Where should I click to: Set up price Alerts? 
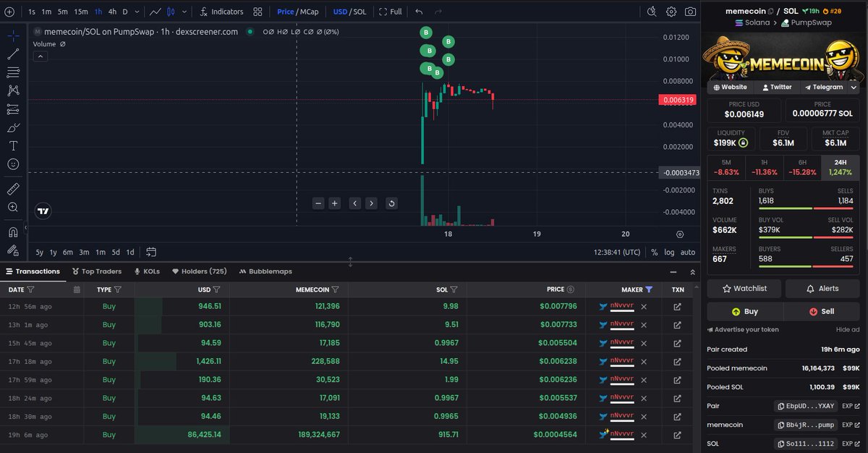tap(822, 289)
